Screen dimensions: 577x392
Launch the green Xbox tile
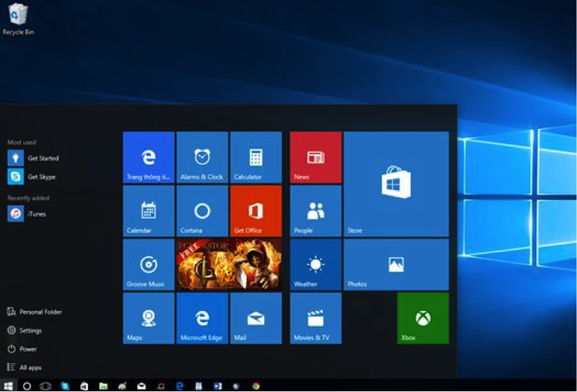pyautogui.click(x=423, y=318)
